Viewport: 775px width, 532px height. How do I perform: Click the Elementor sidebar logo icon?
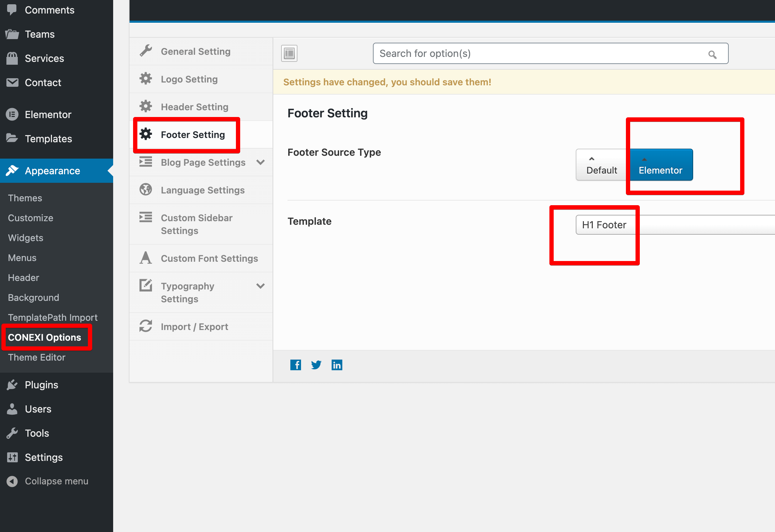point(12,115)
